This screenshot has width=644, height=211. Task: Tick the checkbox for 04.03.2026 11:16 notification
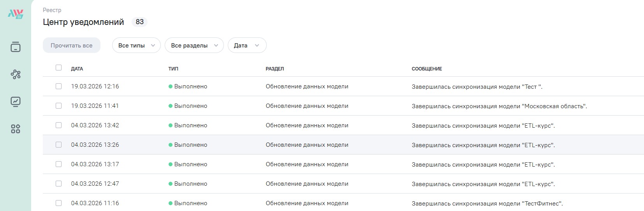(58, 203)
